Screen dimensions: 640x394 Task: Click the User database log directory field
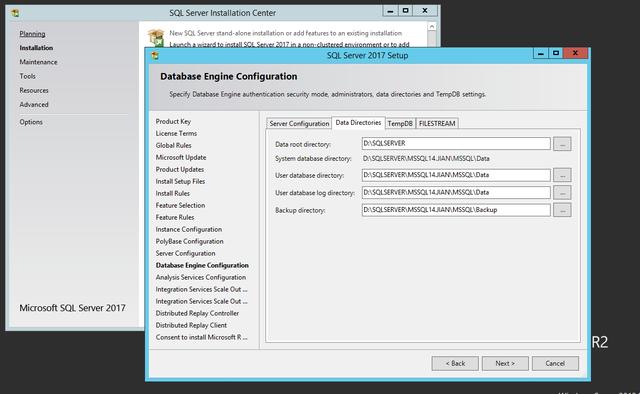click(456, 192)
